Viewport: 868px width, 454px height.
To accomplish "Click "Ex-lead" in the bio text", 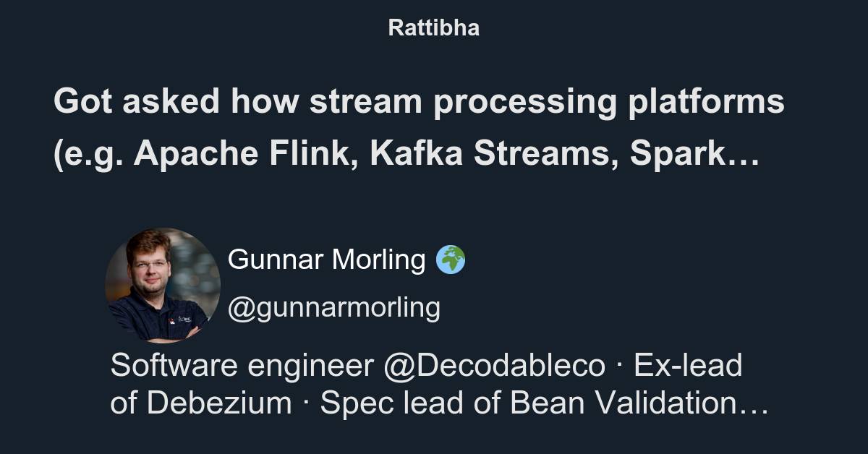I will 688,366.
